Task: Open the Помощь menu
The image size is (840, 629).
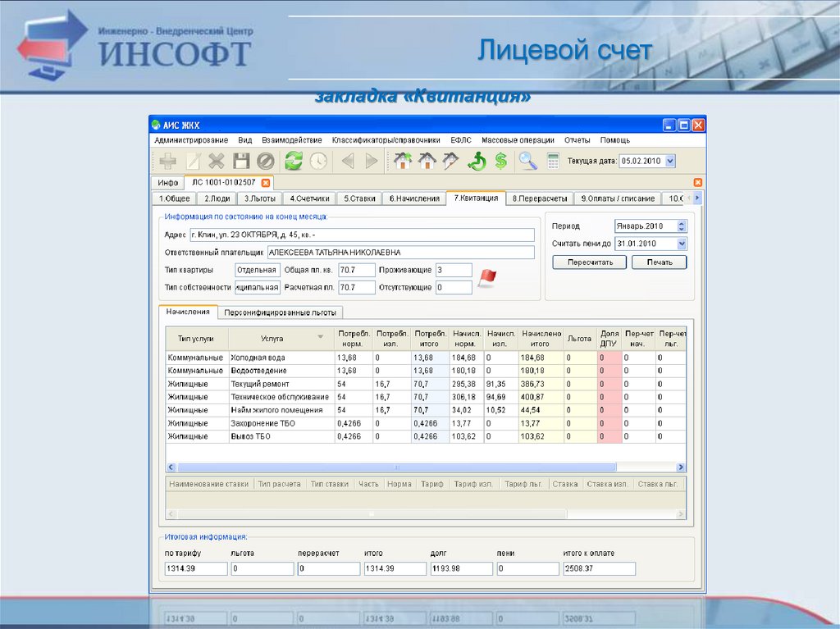Action: pyautogui.click(x=615, y=140)
